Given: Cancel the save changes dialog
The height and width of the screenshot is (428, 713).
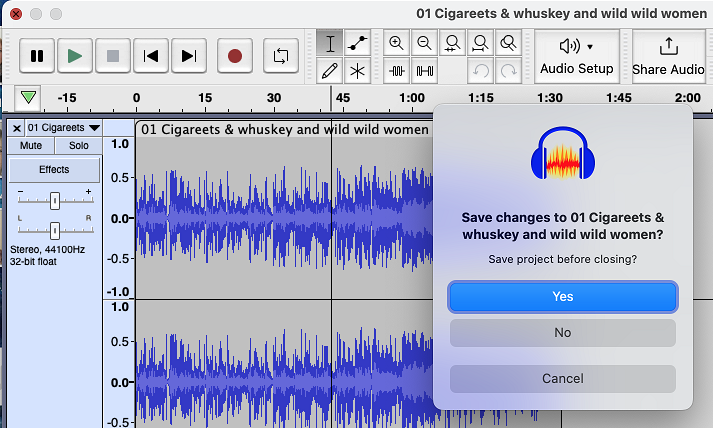Looking at the screenshot, I should coord(562,378).
